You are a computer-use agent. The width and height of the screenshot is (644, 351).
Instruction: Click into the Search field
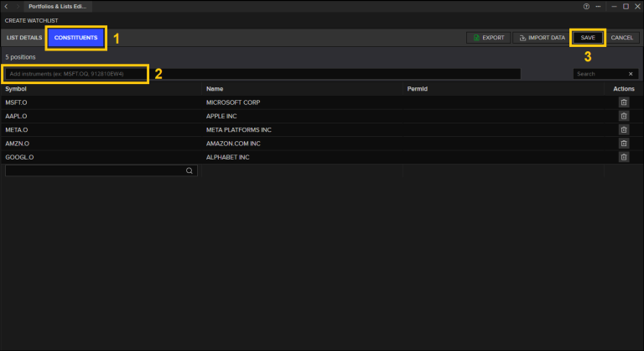[600, 74]
